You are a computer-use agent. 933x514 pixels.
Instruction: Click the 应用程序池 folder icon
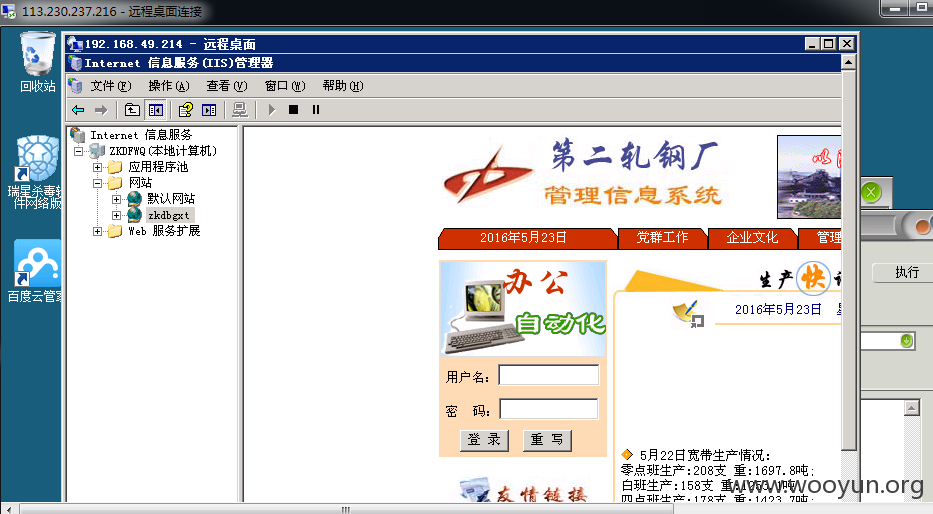tap(115, 167)
